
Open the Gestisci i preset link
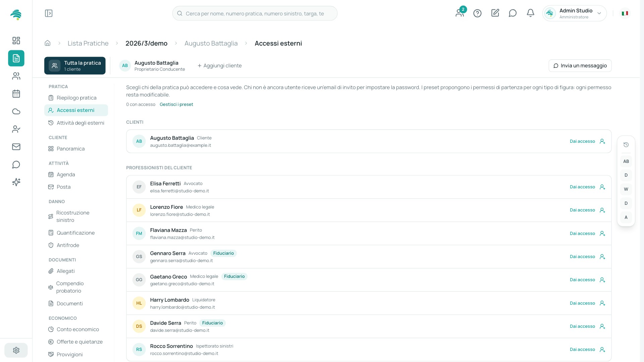click(x=176, y=105)
